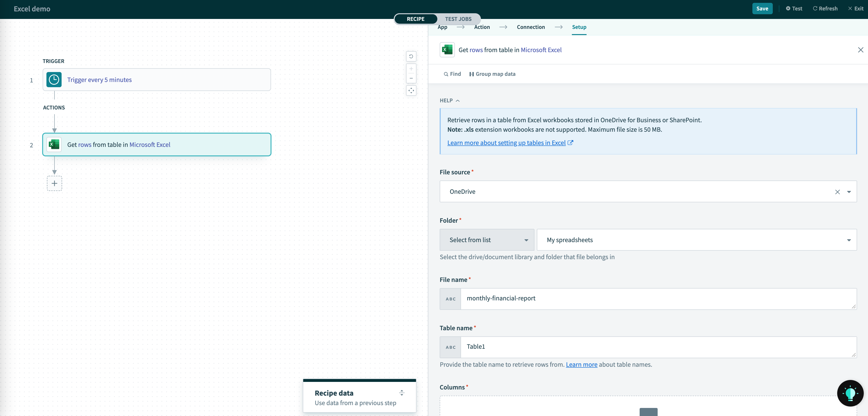
Task: Click the Group map data icon
Action: tap(472, 73)
